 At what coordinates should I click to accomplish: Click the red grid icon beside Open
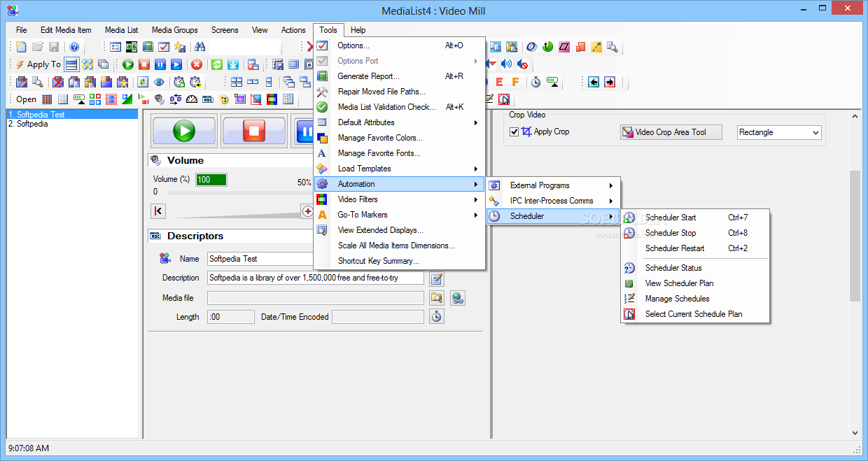[x=47, y=99]
